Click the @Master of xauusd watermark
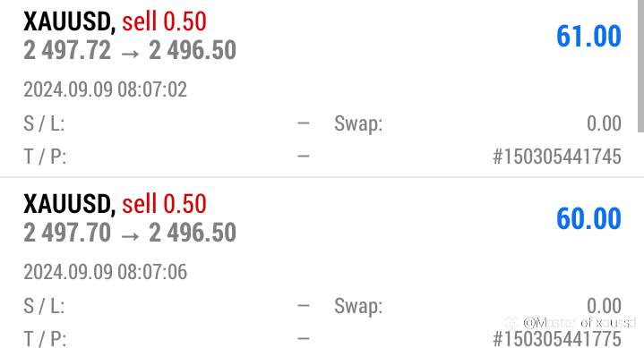The width and height of the screenshot is (644, 348). click(x=580, y=322)
